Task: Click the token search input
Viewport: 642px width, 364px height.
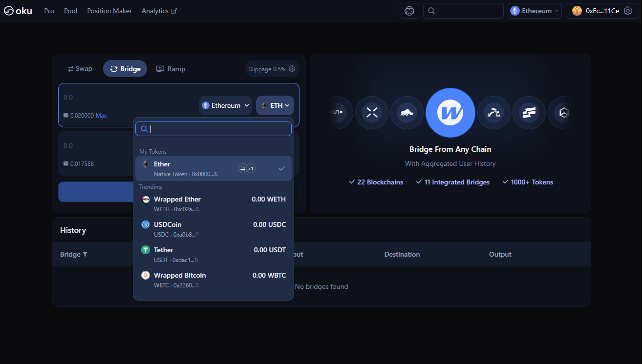Action: 214,129
